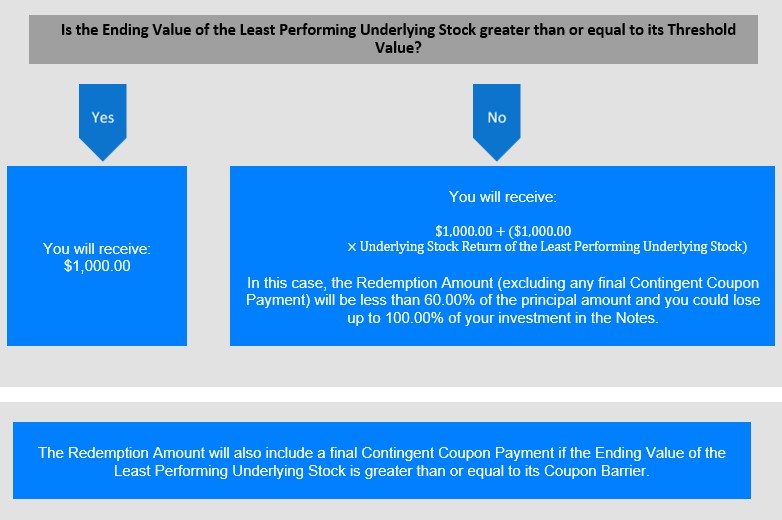
Task: Click the 'No' label text
Action: tap(497, 118)
